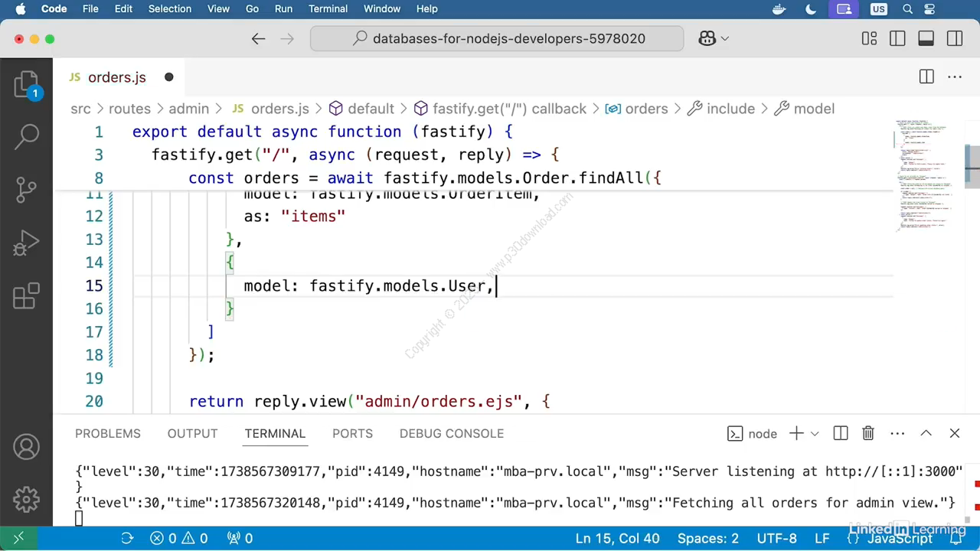Open the Selection menu
The height and width of the screenshot is (551, 980).
pyautogui.click(x=170, y=9)
